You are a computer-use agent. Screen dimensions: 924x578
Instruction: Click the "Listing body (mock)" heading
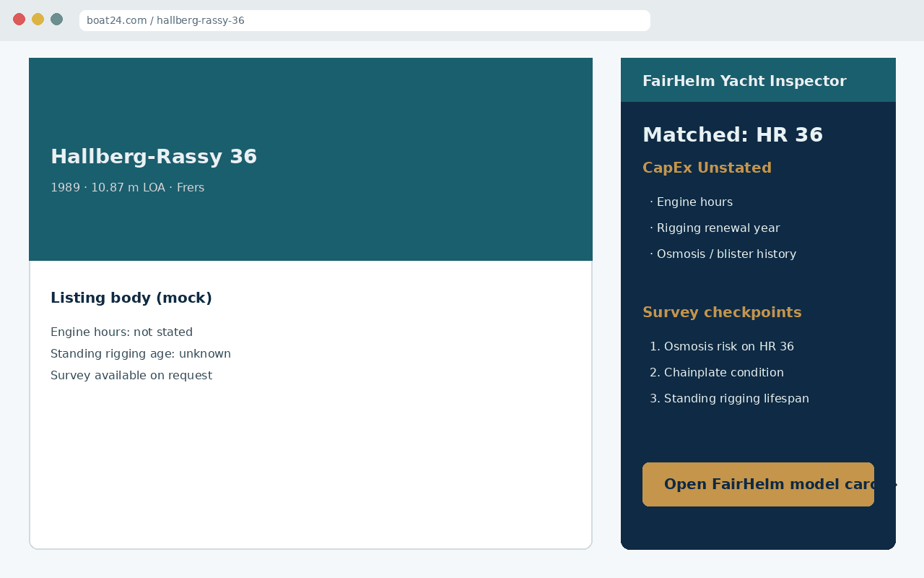[131, 298]
